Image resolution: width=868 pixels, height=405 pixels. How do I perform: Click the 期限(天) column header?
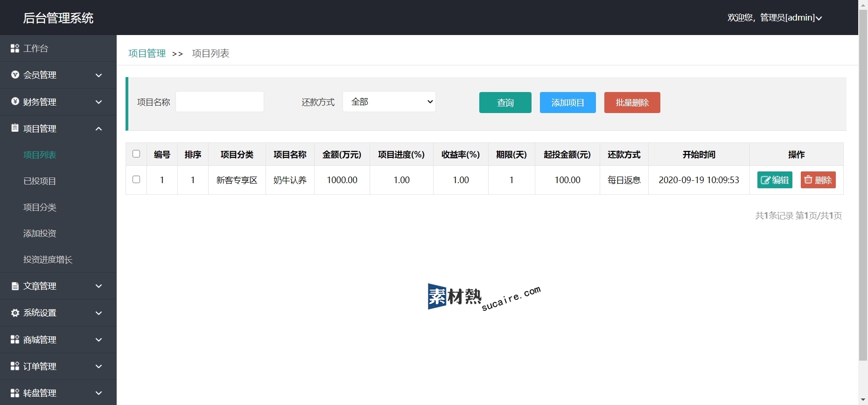pos(511,155)
